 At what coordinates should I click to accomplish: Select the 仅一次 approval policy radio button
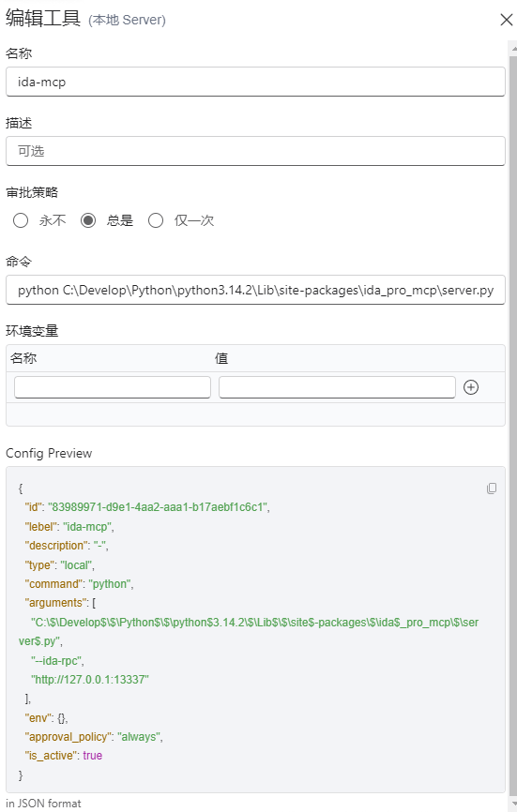[x=156, y=220]
